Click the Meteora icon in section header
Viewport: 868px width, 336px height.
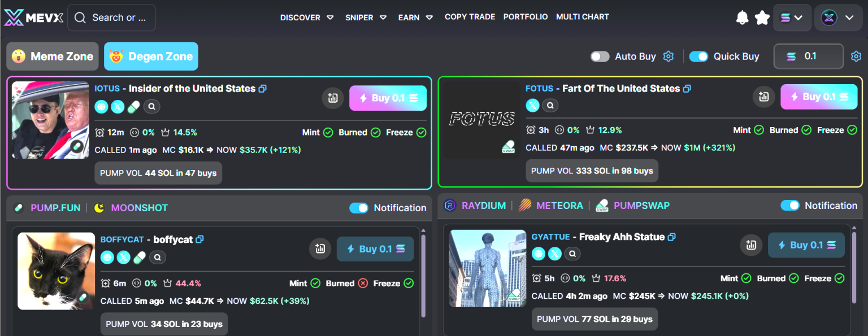point(524,206)
